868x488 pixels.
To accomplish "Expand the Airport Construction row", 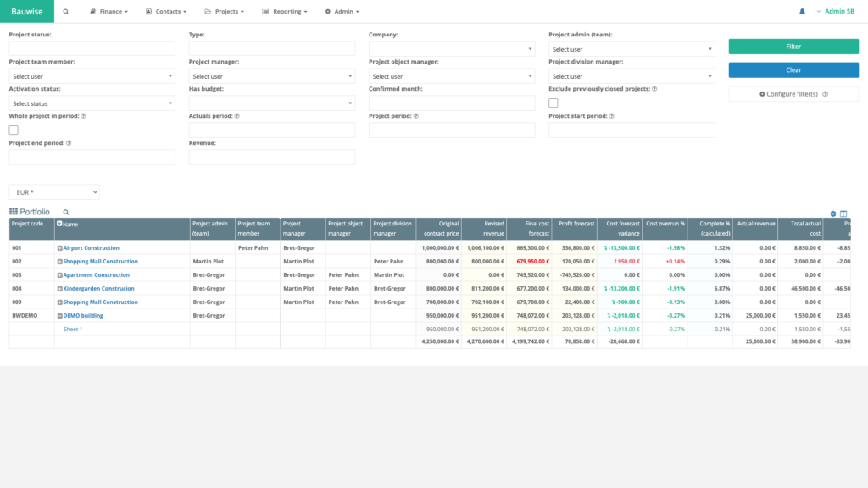I will [x=60, y=248].
